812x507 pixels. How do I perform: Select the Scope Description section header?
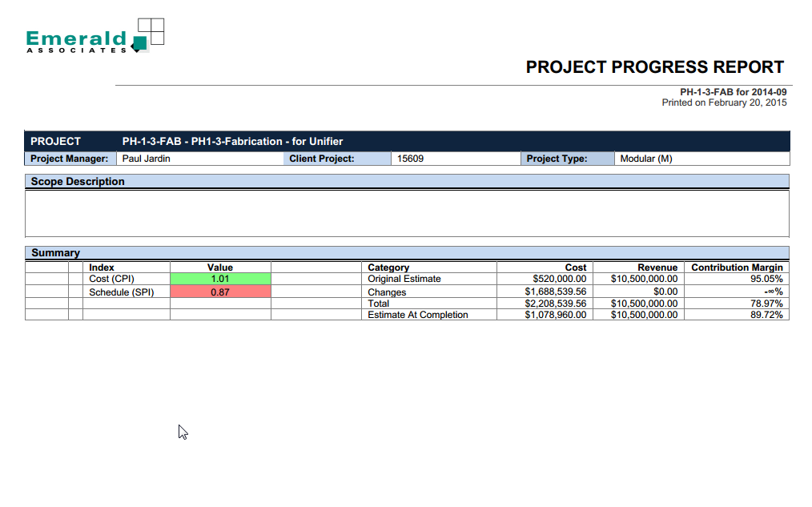[78, 182]
